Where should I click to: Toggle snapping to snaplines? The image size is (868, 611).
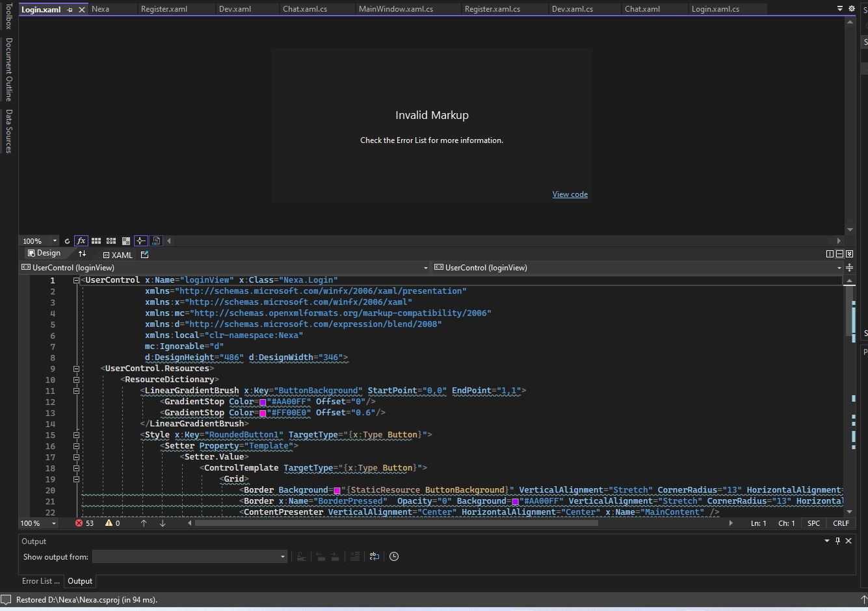(140, 241)
